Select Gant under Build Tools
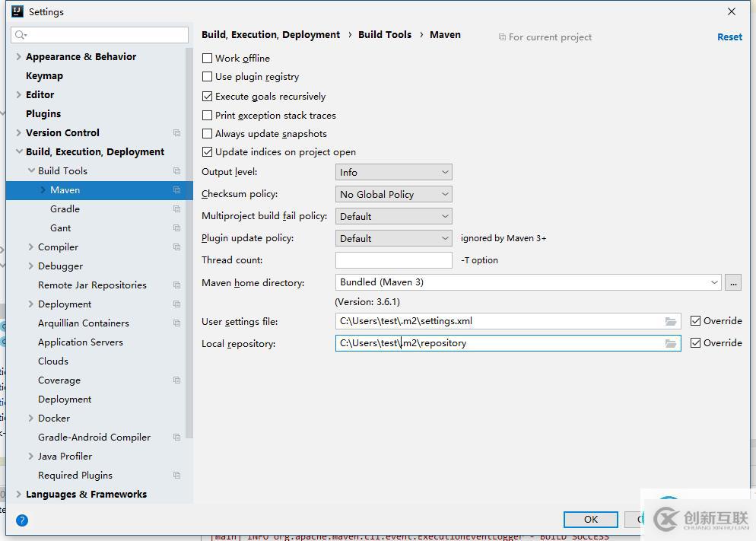 pyautogui.click(x=61, y=228)
